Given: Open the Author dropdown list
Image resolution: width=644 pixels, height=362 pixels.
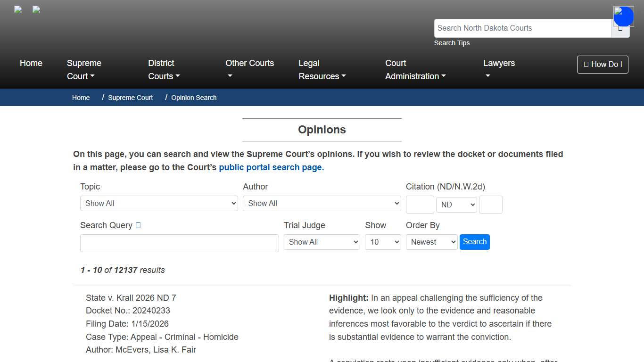Looking at the screenshot, I should click(x=322, y=204).
